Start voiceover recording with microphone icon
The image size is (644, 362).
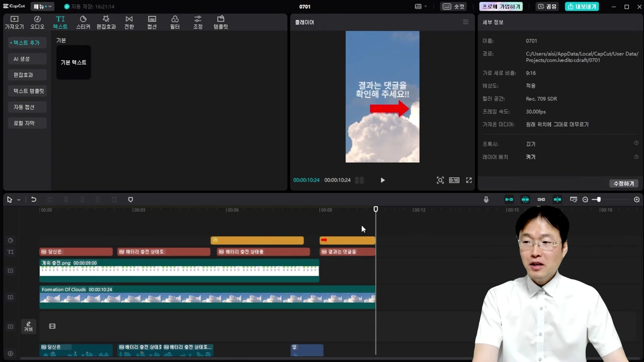pyautogui.click(x=486, y=200)
